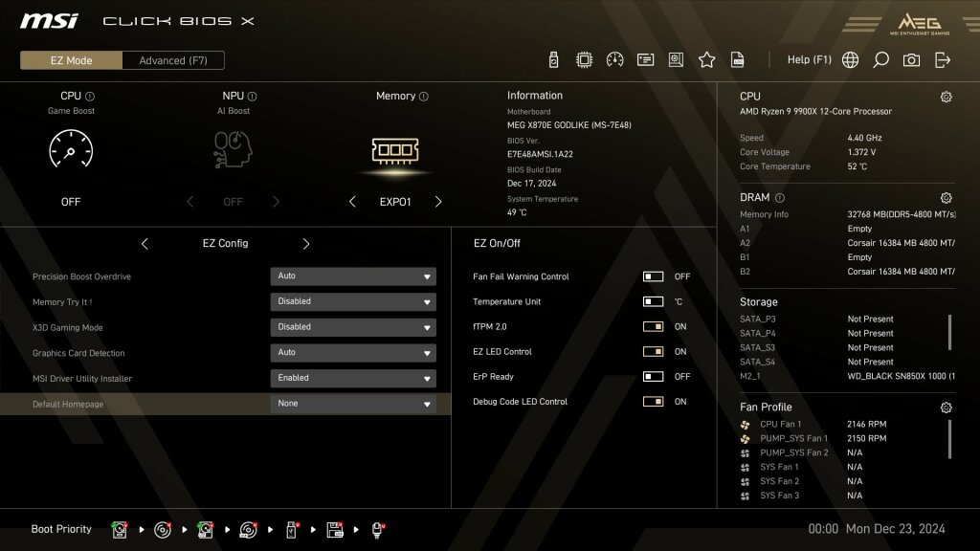
Task: Click the CPU chip icon in toolbar
Action: 584,60
